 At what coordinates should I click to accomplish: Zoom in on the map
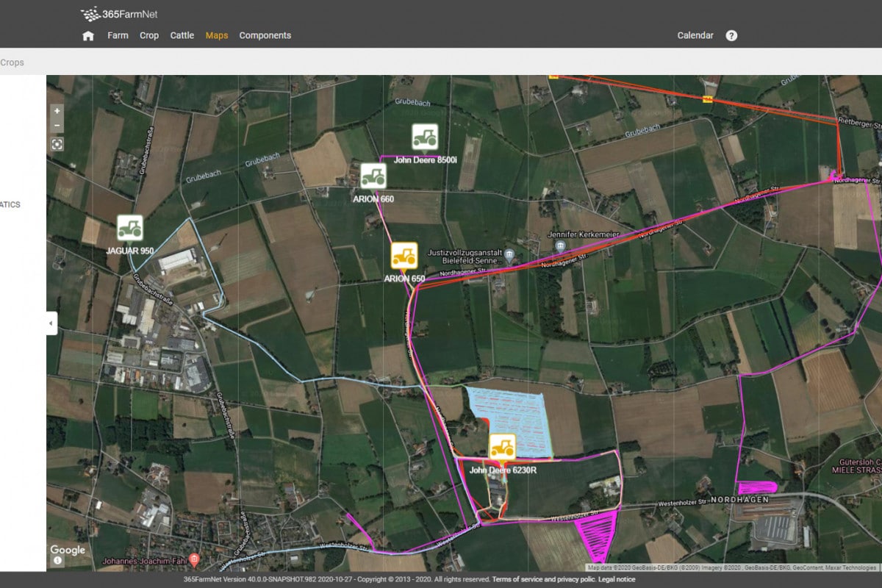tap(57, 111)
